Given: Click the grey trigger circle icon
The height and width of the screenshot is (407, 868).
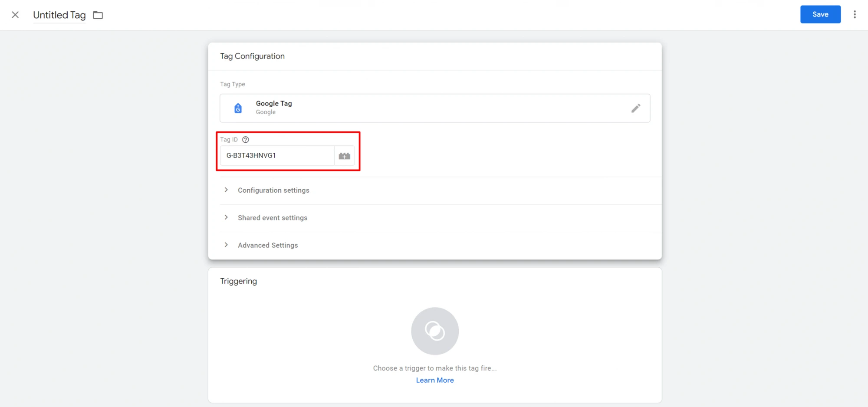Looking at the screenshot, I should pos(434,331).
